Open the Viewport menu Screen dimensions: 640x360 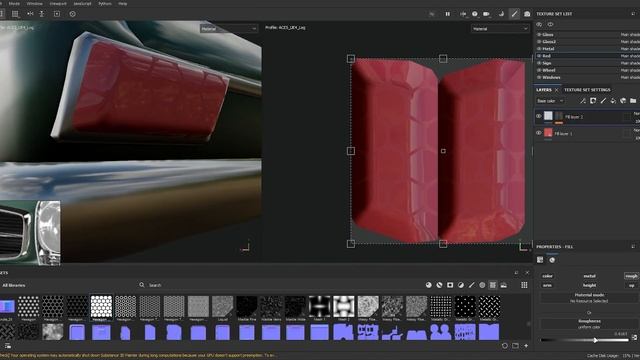(x=58, y=3)
